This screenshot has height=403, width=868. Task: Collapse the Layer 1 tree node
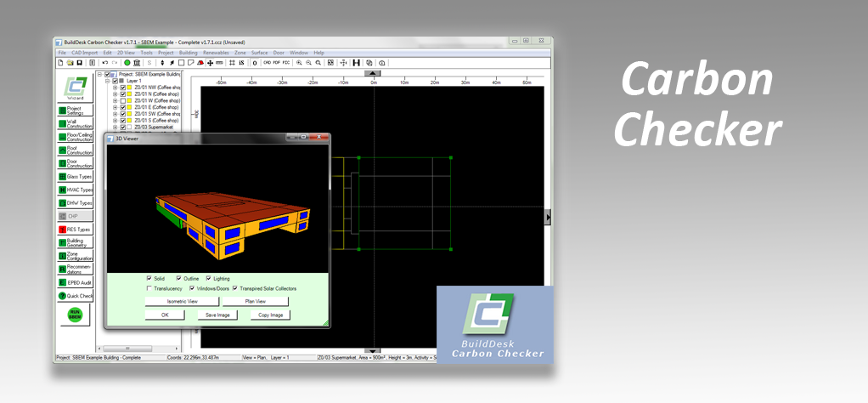coord(108,81)
